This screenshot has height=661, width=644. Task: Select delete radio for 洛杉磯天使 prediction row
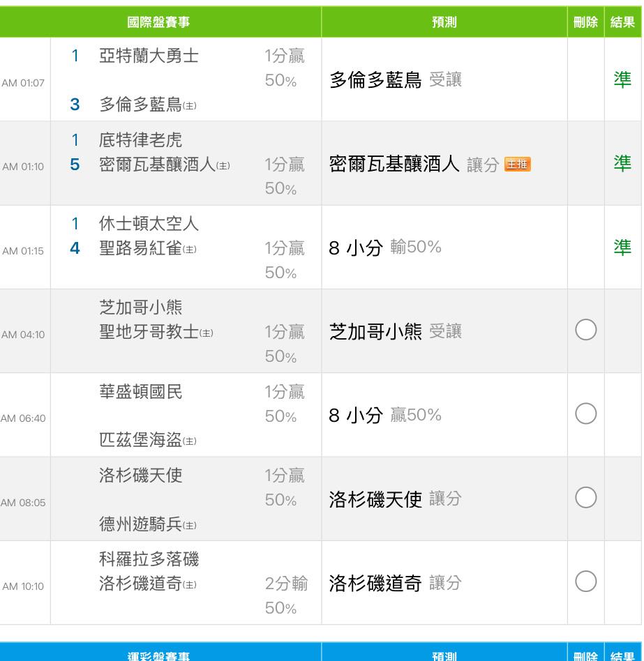[585, 497]
